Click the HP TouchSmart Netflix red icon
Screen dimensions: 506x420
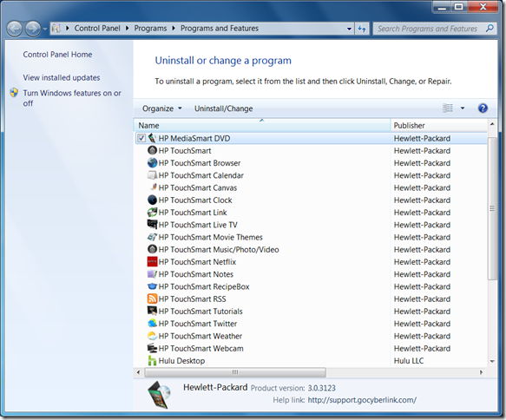(x=152, y=261)
